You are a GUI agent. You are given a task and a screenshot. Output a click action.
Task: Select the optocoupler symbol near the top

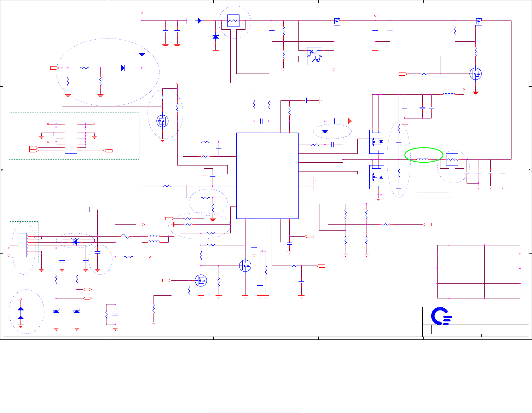coord(314,56)
